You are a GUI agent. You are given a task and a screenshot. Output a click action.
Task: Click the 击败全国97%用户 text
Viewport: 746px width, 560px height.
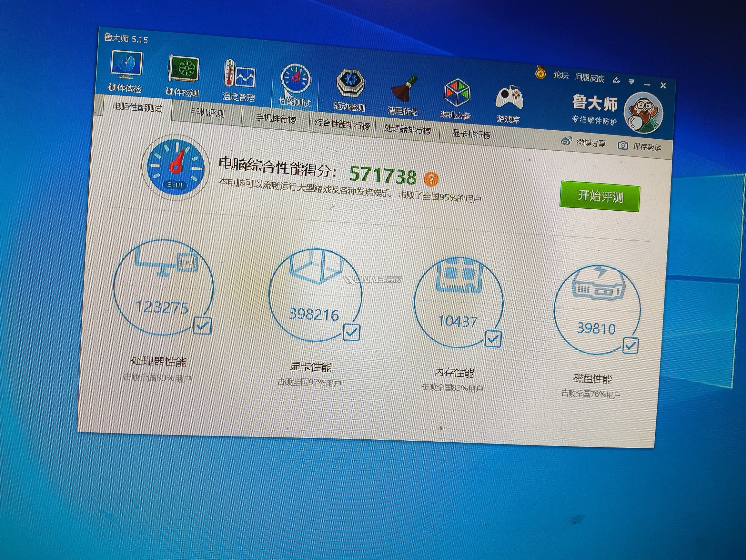point(309,382)
